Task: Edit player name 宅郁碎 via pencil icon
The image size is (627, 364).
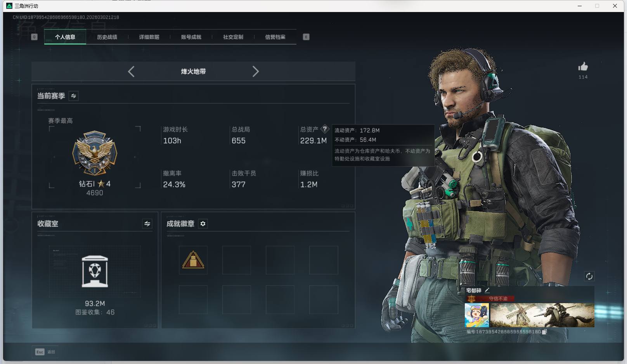Action: point(487,290)
